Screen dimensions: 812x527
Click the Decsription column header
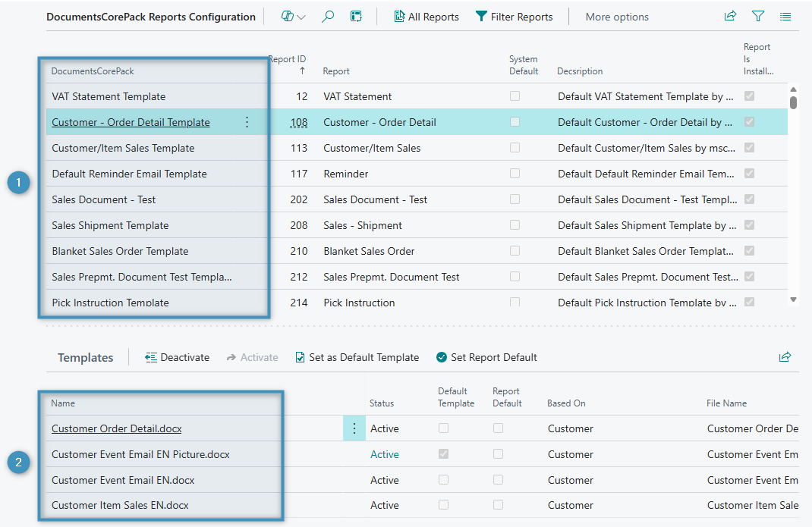click(580, 71)
